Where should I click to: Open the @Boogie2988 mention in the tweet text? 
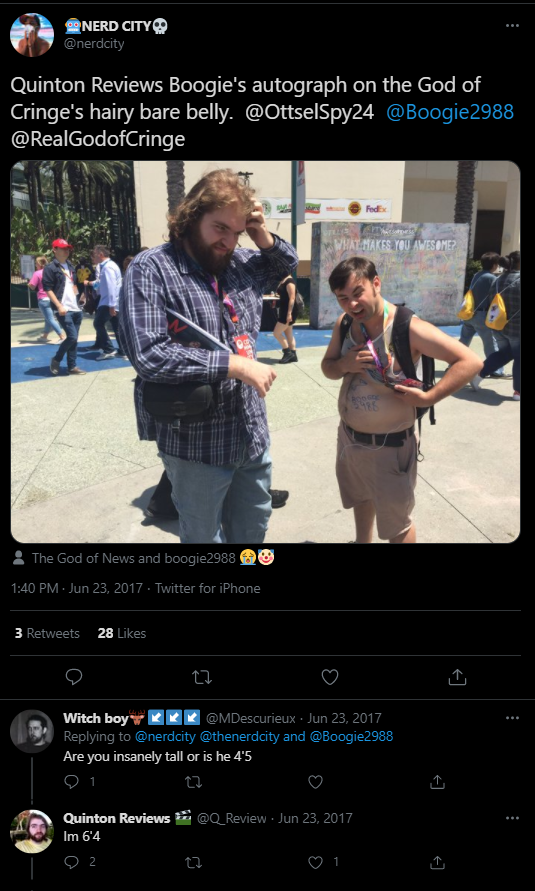point(450,112)
